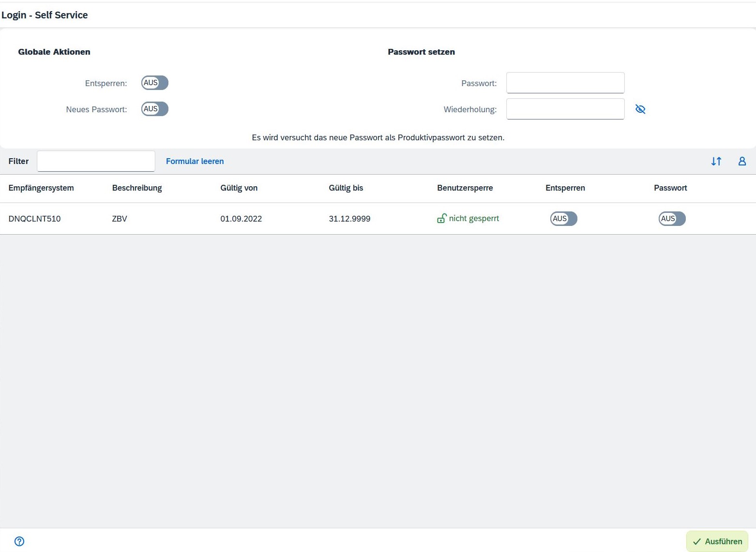Click the Formular leeren link
Image resolution: width=756 pixels, height=552 pixels.
(195, 162)
